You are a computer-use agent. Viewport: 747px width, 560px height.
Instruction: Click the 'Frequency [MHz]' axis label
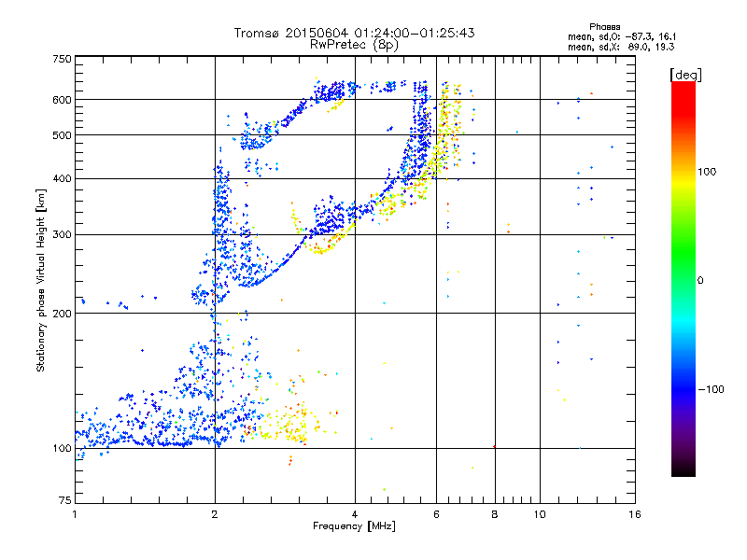point(354,526)
